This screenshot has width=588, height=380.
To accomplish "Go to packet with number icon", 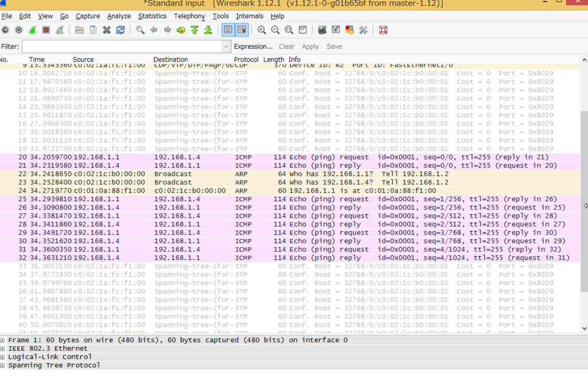I will pos(181,30).
